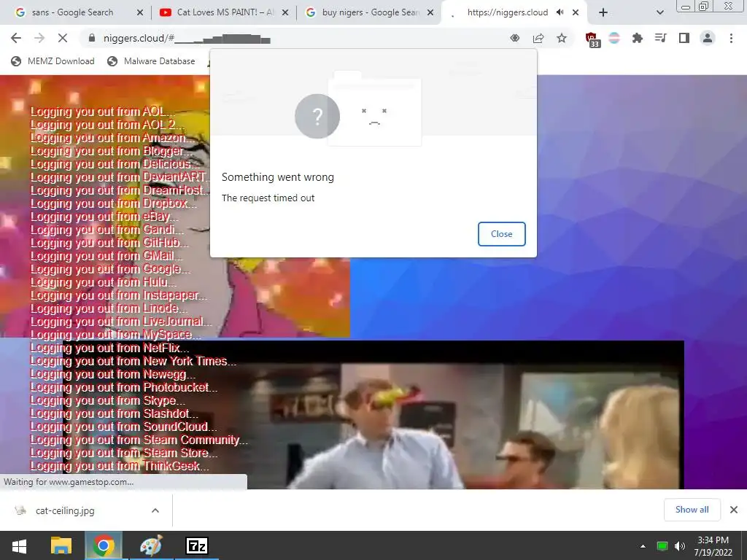Viewport: 747px width, 560px height.
Task: Click Logging you out from NetFlix line
Action: [x=109, y=348]
